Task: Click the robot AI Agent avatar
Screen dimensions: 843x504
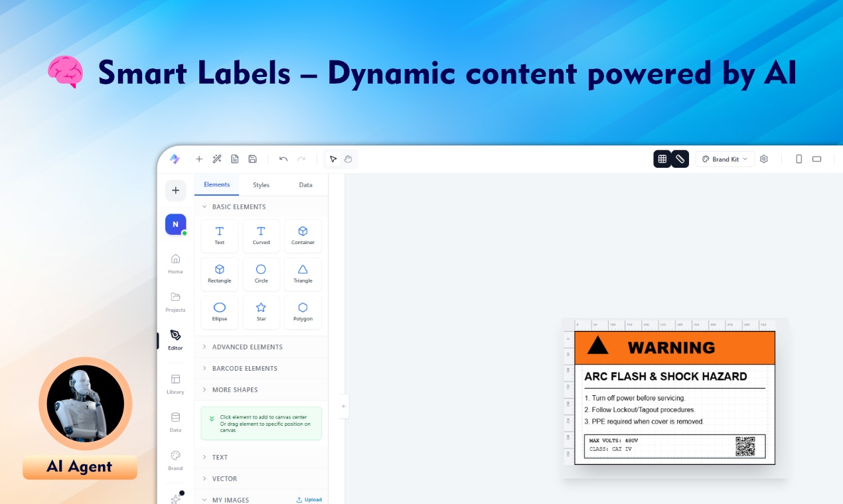Action: point(85,403)
